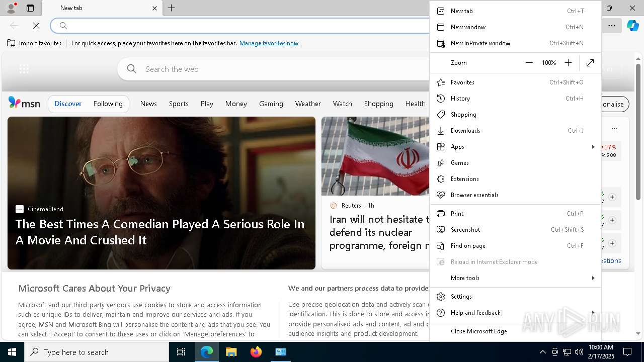Open the Windows Start menu

pyautogui.click(x=12, y=352)
